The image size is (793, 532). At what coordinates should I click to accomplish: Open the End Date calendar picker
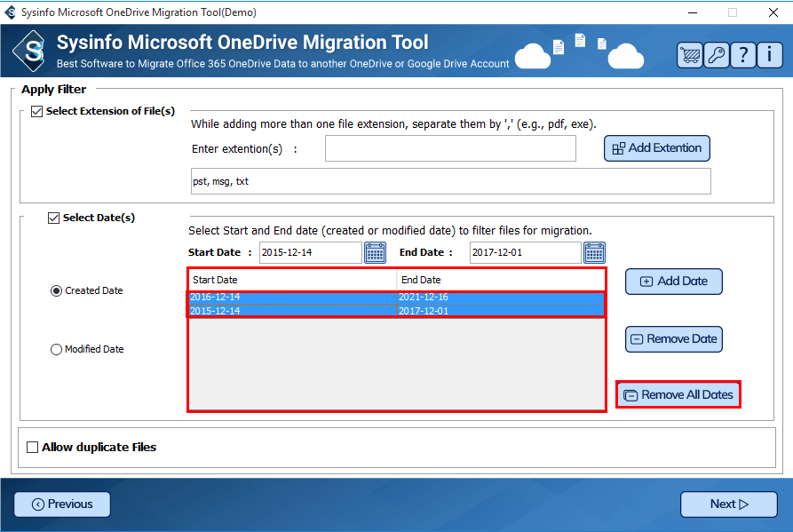point(594,253)
